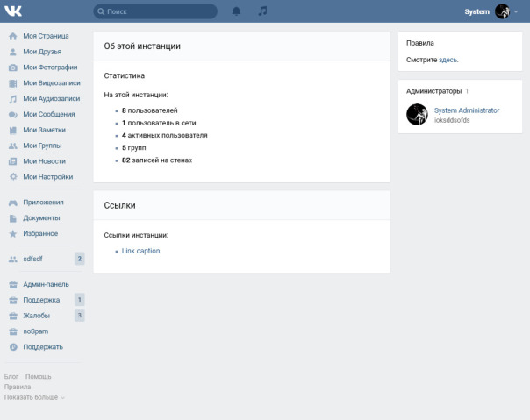Open noSpam section
The image size is (530, 420).
pos(35,331)
